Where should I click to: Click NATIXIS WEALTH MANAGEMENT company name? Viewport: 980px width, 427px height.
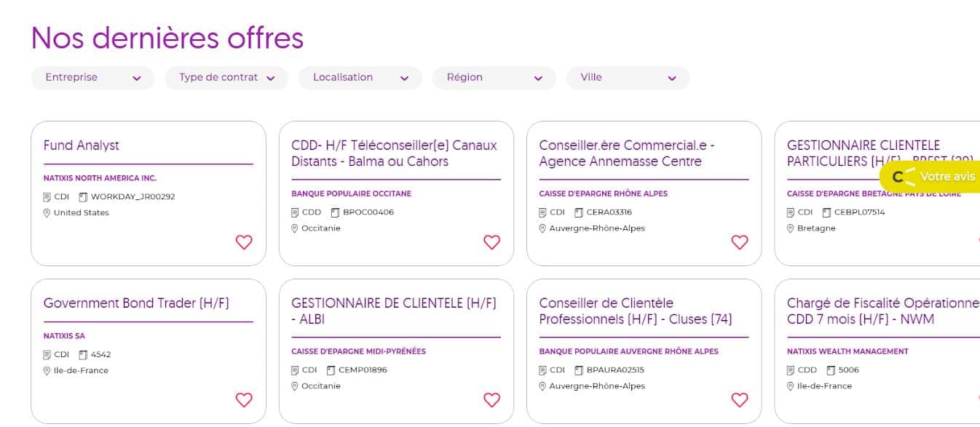(847, 351)
